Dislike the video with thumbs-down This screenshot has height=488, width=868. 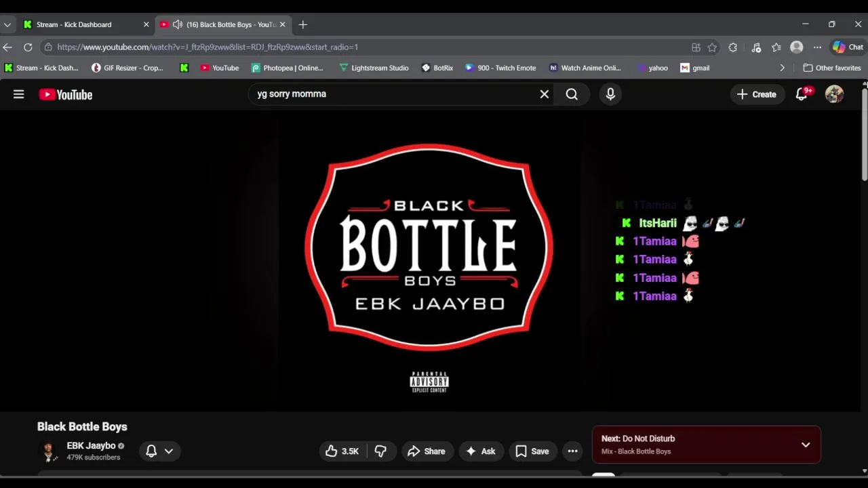pos(381,451)
